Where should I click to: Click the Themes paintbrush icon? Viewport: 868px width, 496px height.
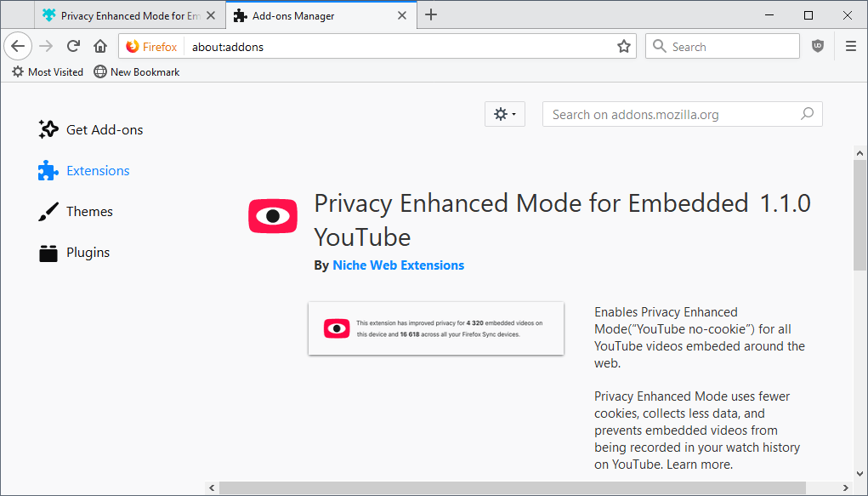click(x=48, y=212)
